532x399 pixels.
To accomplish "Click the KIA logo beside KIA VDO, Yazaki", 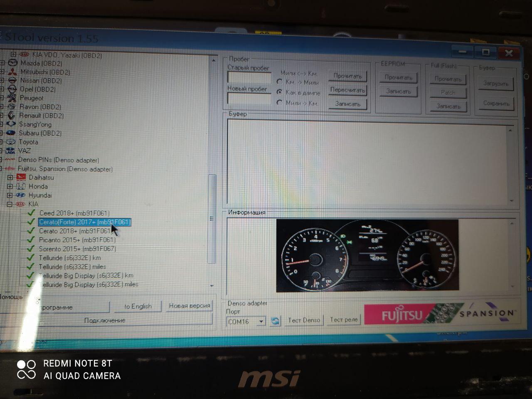I will 25,54.
